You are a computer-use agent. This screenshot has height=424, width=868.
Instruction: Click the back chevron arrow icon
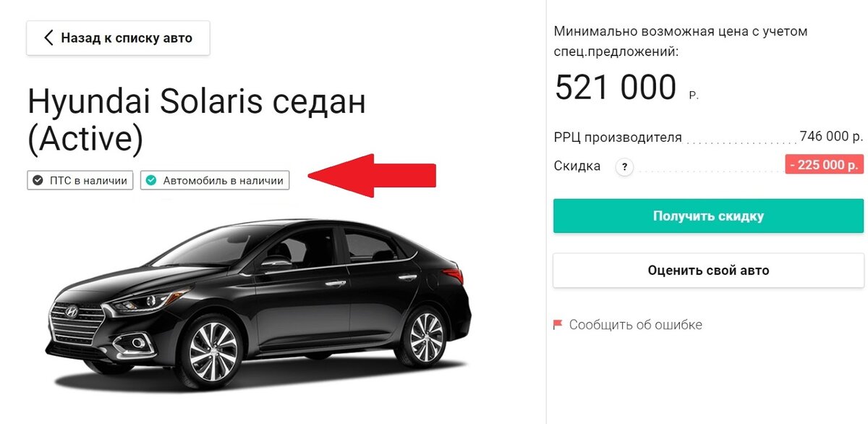pos(48,38)
